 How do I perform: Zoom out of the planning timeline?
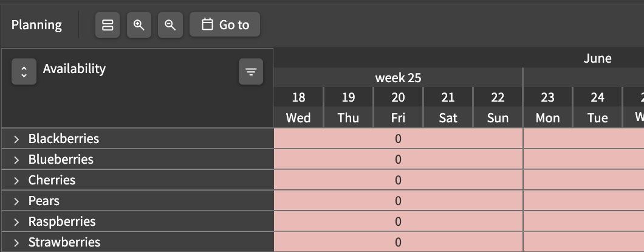click(x=170, y=25)
